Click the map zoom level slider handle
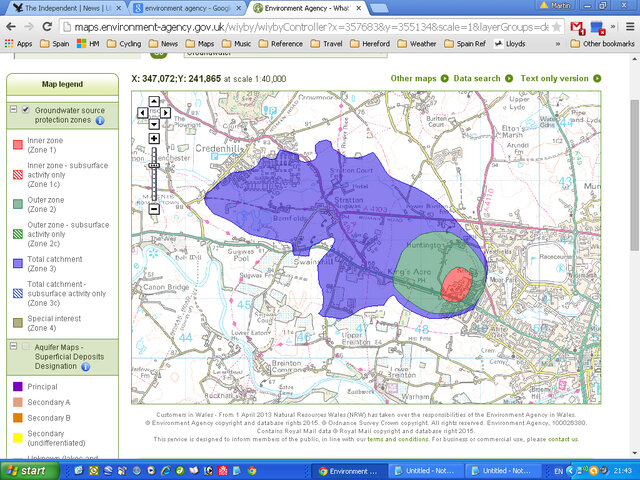 (153, 165)
